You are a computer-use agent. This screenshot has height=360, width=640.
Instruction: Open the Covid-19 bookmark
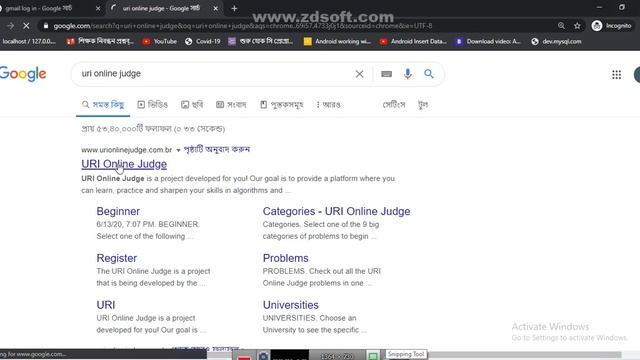(203, 41)
